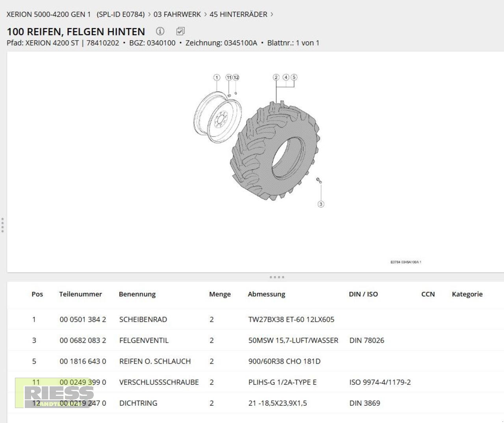Sort by Teilenummer column header
This screenshot has width=504, height=423.
point(80,294)
